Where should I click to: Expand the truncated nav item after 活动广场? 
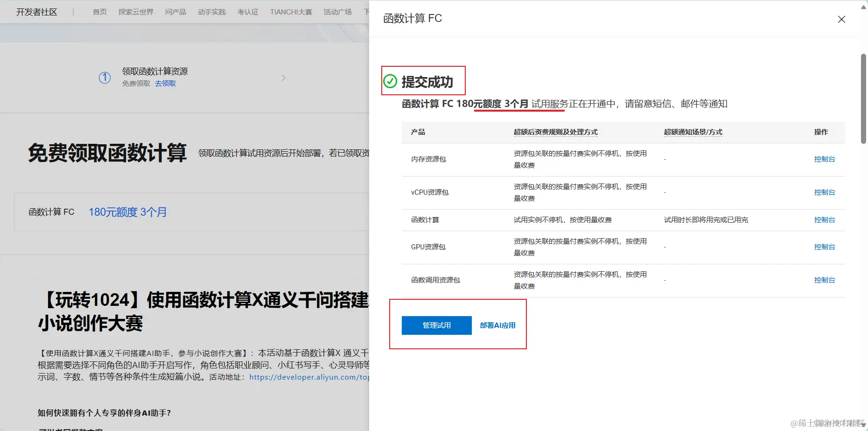point(367,12)
